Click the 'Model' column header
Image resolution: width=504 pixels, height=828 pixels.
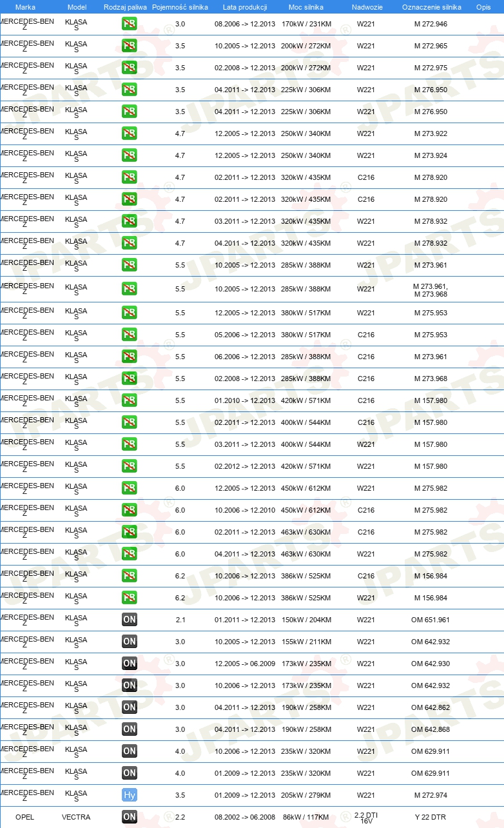click(x=77, y=7)
